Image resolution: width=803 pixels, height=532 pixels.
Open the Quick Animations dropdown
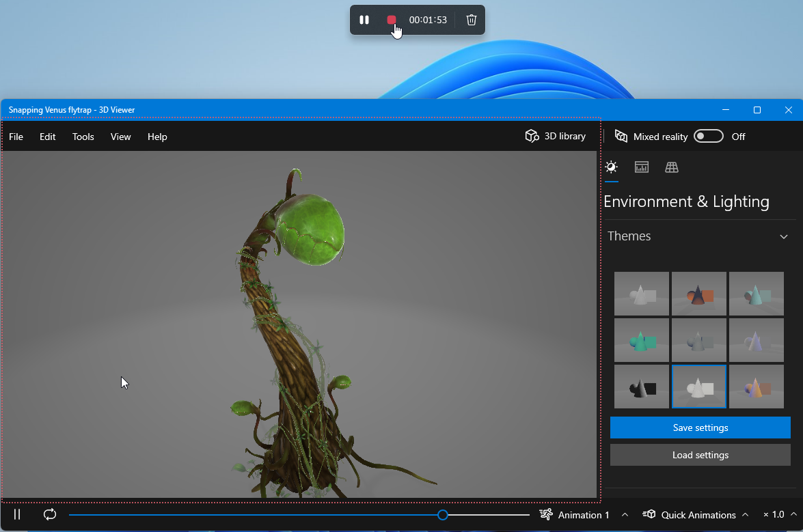pos(698,515)
